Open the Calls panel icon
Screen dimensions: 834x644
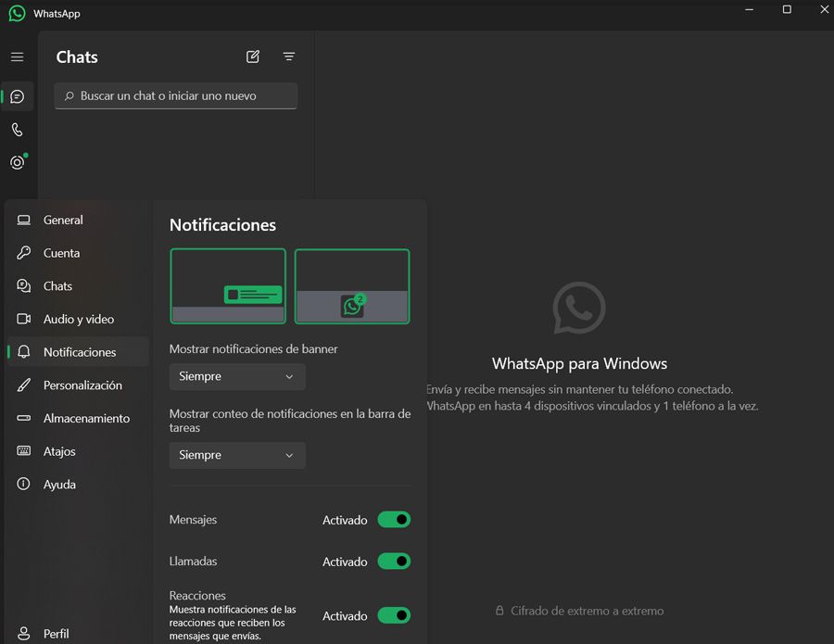[x=17, y=130]
